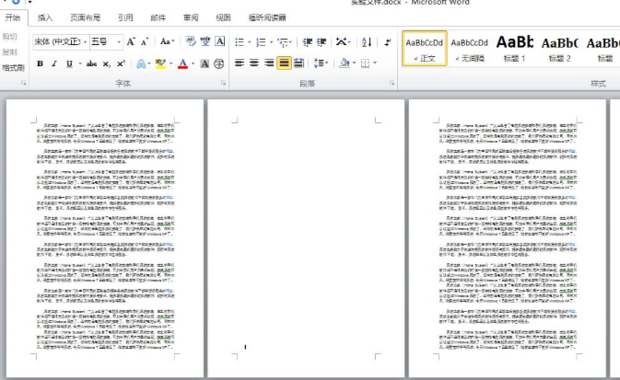
Task: Click the Sort A-Z icon
Action: tap(367, 42)
